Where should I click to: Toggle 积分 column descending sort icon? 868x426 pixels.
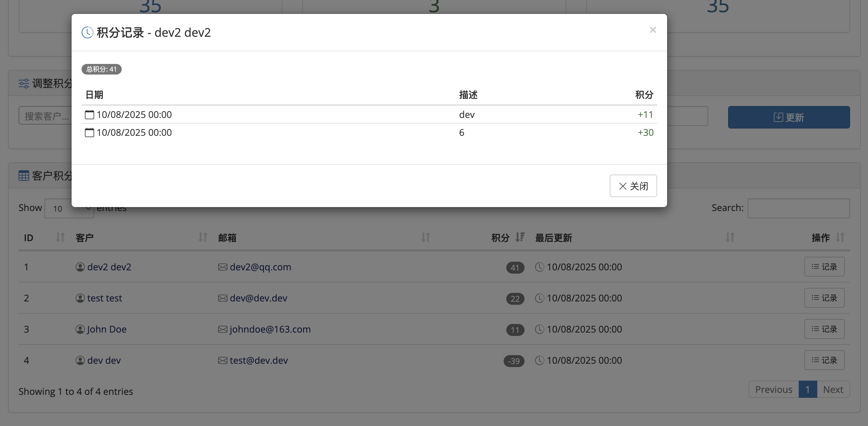click(520, 238)
